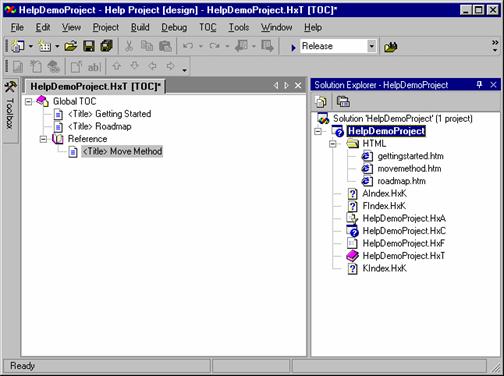The width and height of the screenshot is (504, 376).
Task: Open the Tools menu
Action: click(239, 27)
